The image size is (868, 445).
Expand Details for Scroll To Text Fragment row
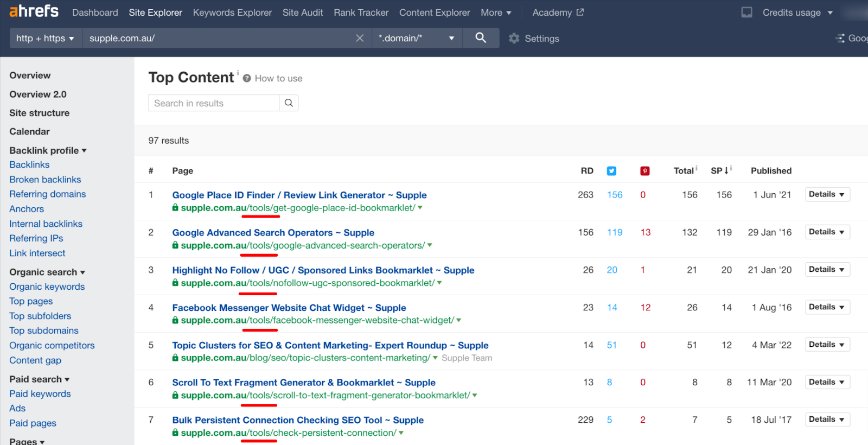click(827, 382)
